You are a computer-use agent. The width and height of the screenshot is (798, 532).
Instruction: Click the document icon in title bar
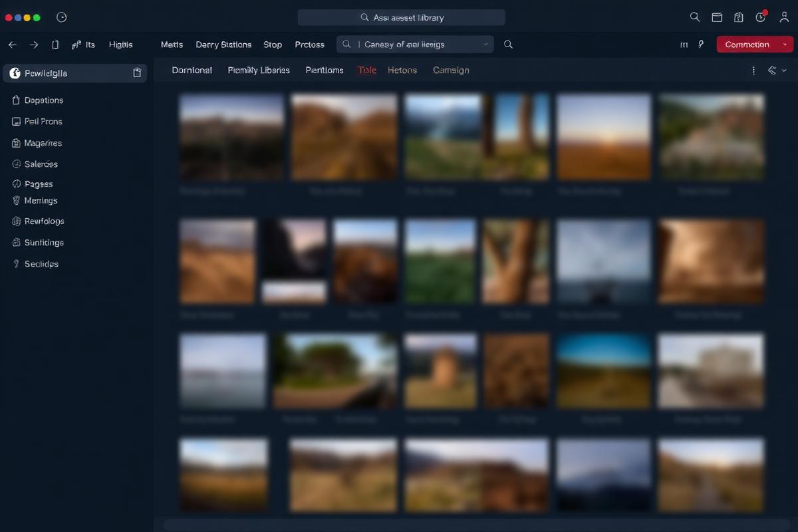pos(739,17)
